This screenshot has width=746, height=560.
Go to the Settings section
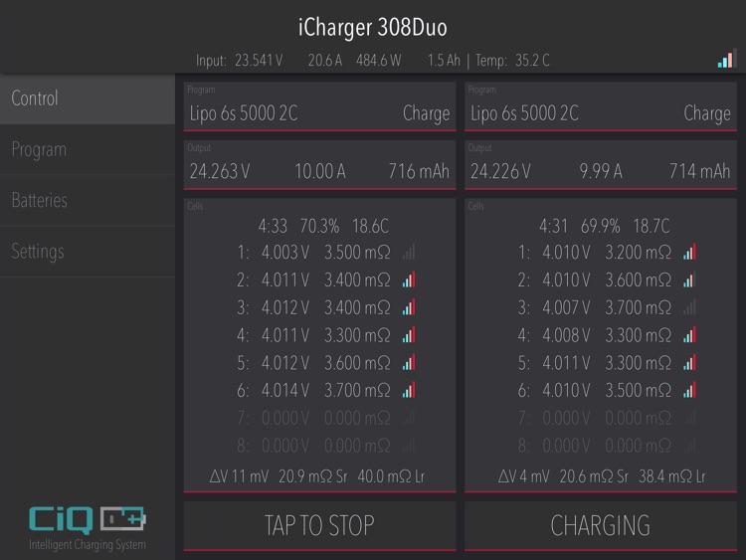tap(88, 251)
